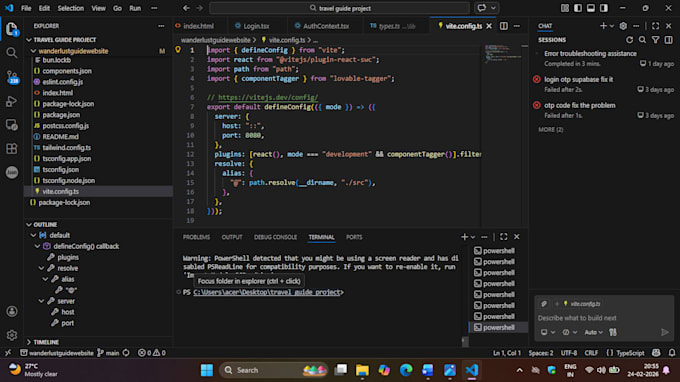Open Run and Debug view
680x382 pixels.
(12, 101)
